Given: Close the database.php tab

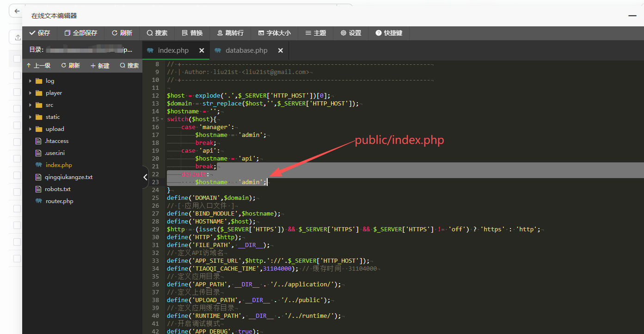Looking at the screenshot, I should point(281,50).
